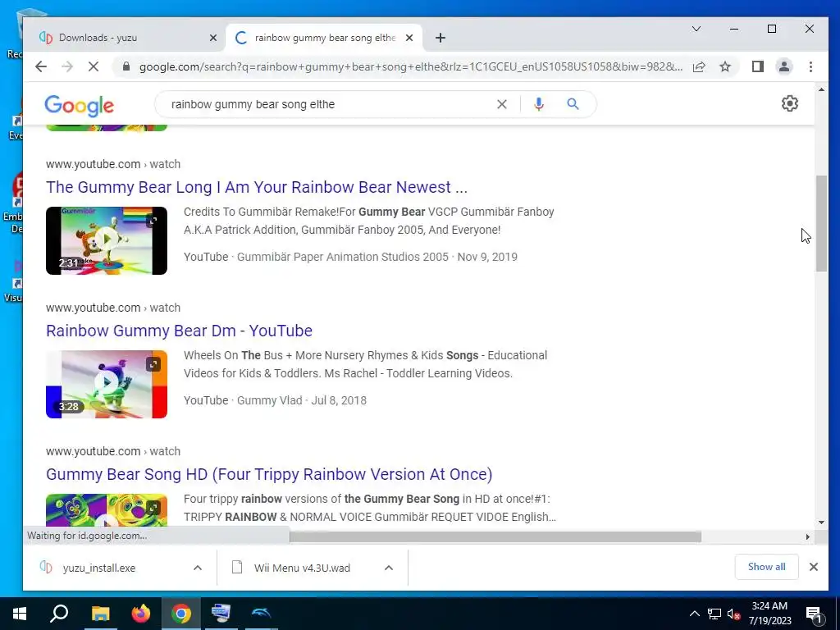Screen dimensions: 840x630
Task: Click the Four Trippy Rainbow video thumbnail
Action: [107, 510]
